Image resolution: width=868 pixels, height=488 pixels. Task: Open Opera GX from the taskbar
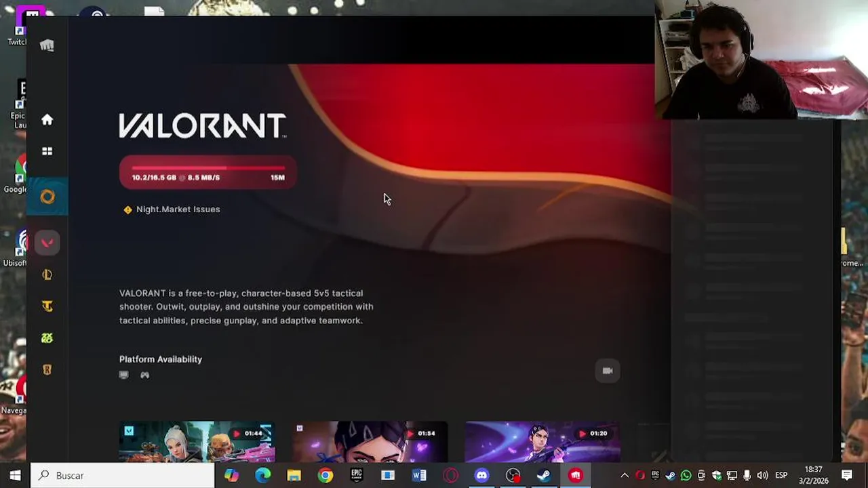[x=450, y=475]
